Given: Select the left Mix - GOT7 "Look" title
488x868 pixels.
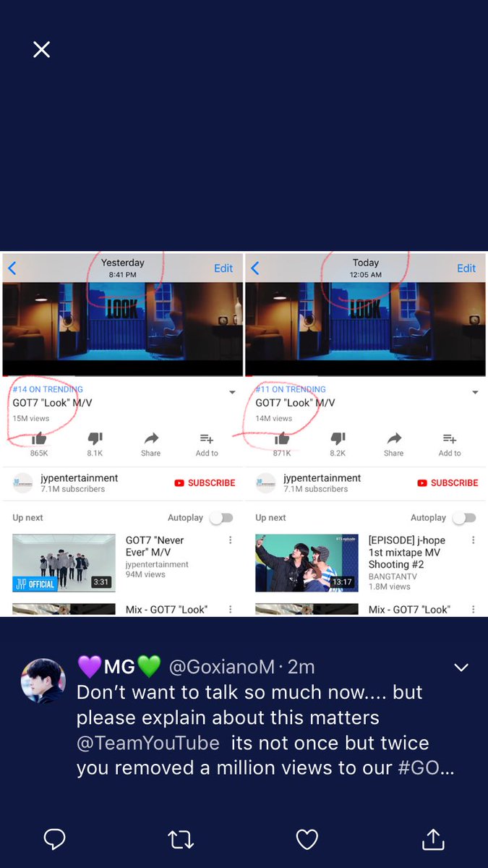Looking at the screenshot, I should [x=167, y=610].
